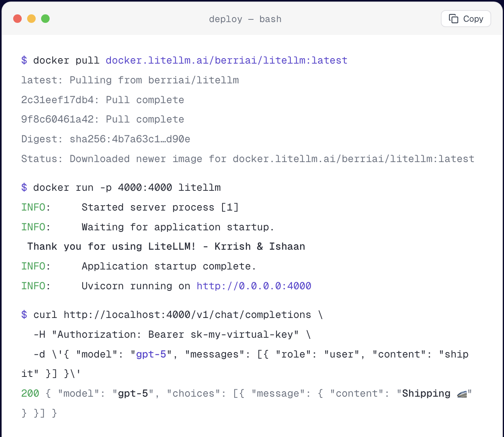This screenshot has width=504, height=437.
Task: Click "Waiting for application startup." log line
Action: pos(178,227)
